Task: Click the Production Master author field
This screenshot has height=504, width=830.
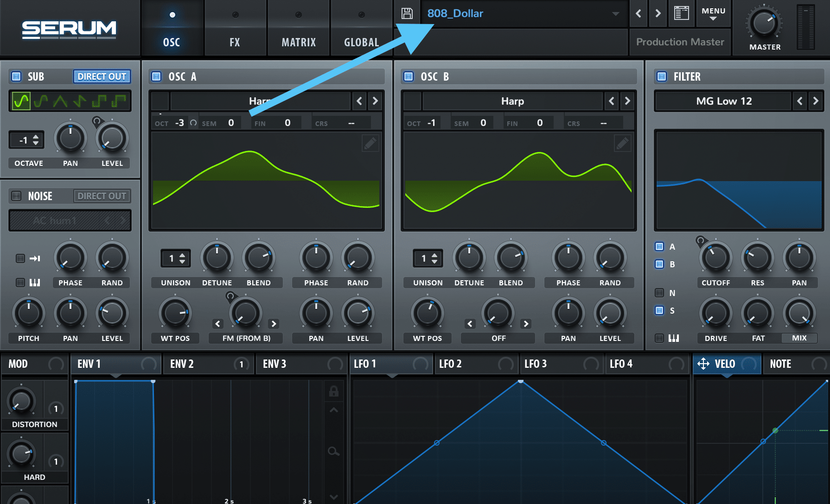Action: tap(680, 42)
